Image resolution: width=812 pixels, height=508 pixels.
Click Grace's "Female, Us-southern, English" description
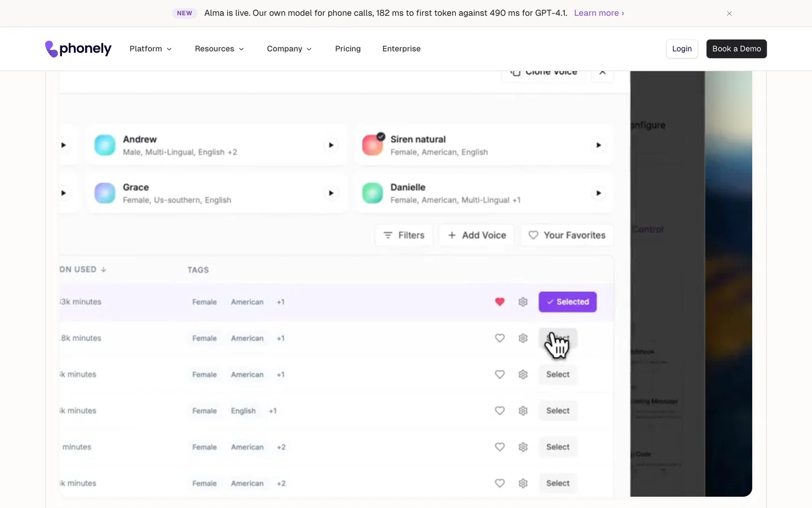point(177,200)
